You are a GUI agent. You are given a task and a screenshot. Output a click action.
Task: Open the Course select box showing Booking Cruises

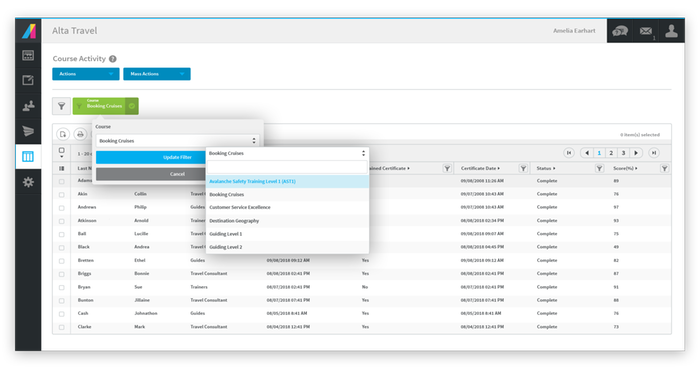tap(177, 141)
